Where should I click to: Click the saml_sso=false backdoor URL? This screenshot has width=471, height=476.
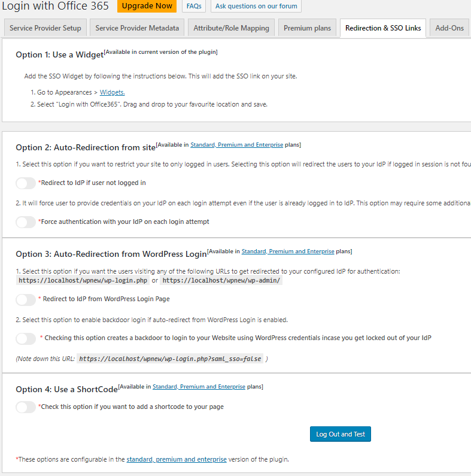(170, 359)
